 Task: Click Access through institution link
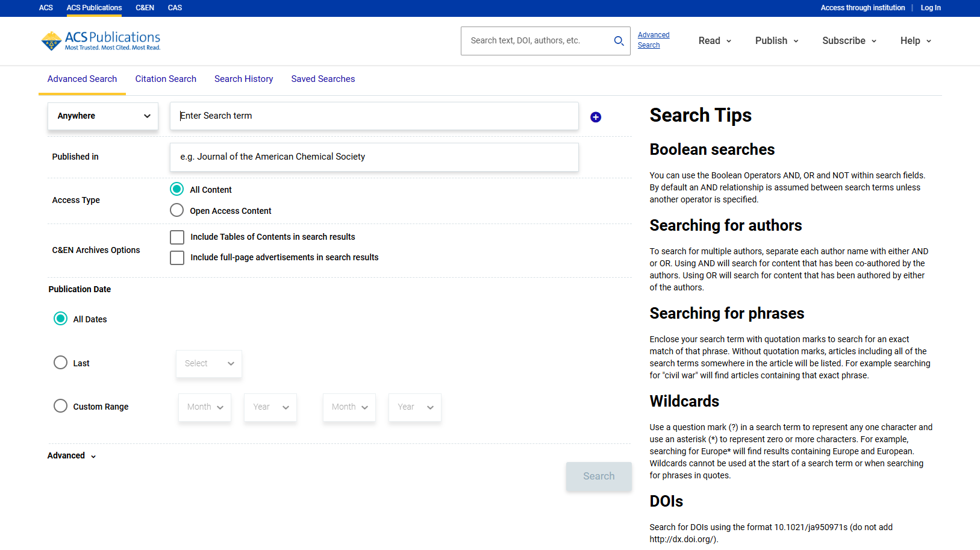point(863,8)
